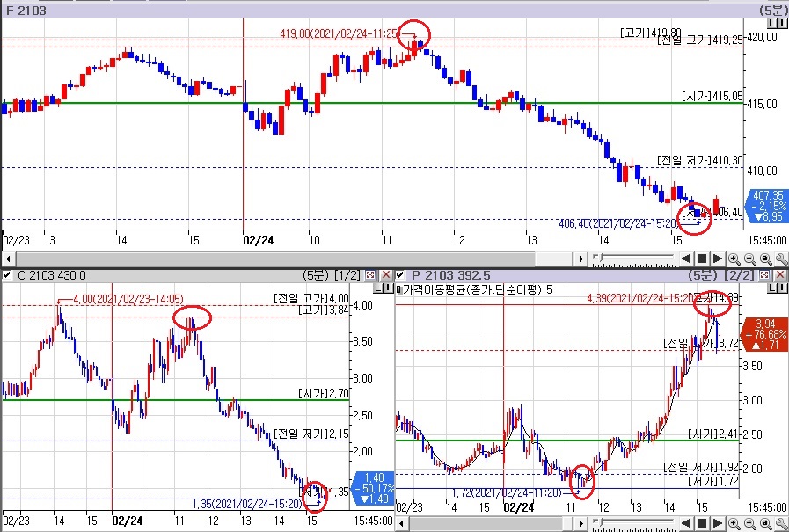The width and height of the screenshot is (789, 532).
Task: Toggle the L button on F 2103 chart
Action: pos(773,24)
